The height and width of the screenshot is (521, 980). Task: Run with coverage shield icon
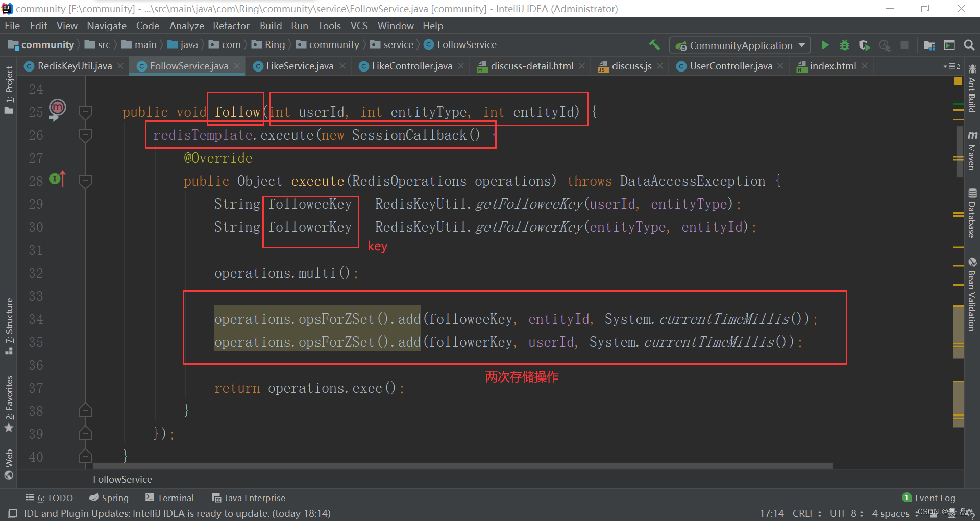pyautogui.click(x=864, y=45)
